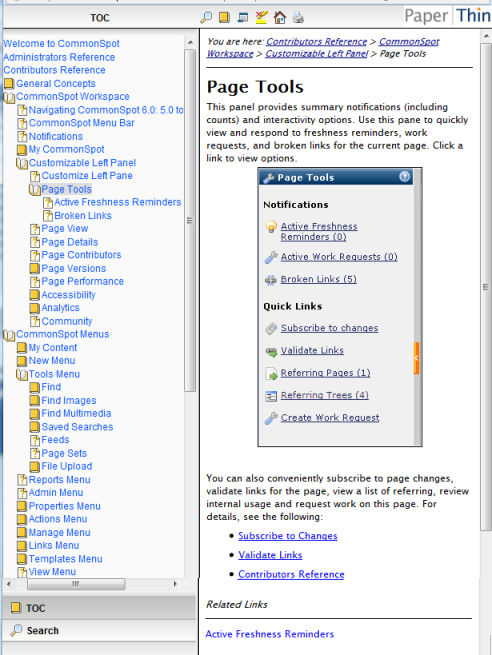Click the page icon beside Notifications

pyautogui.click(x=22, y=137)
